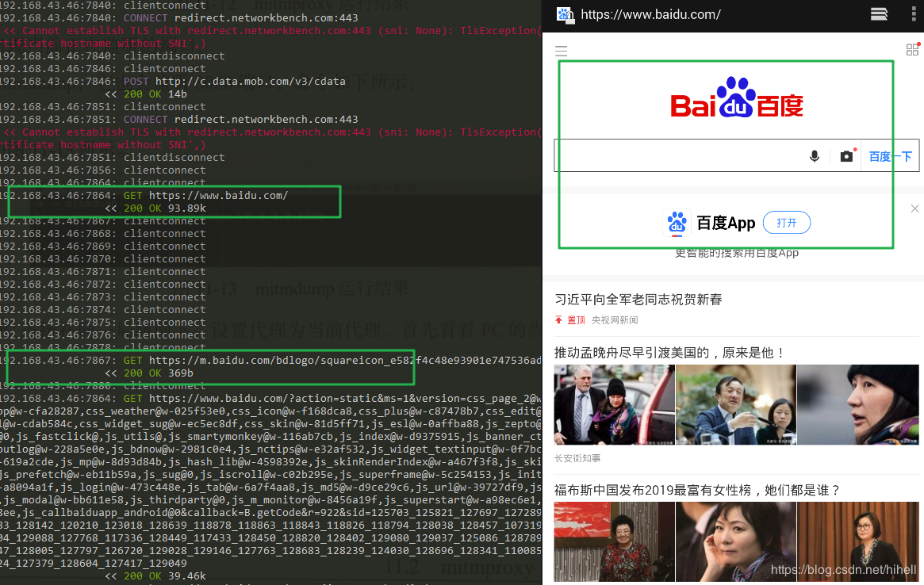This screenshot has width=924, height=585.
Task: Open camera image search beside the mic
Action: point(845,155)
